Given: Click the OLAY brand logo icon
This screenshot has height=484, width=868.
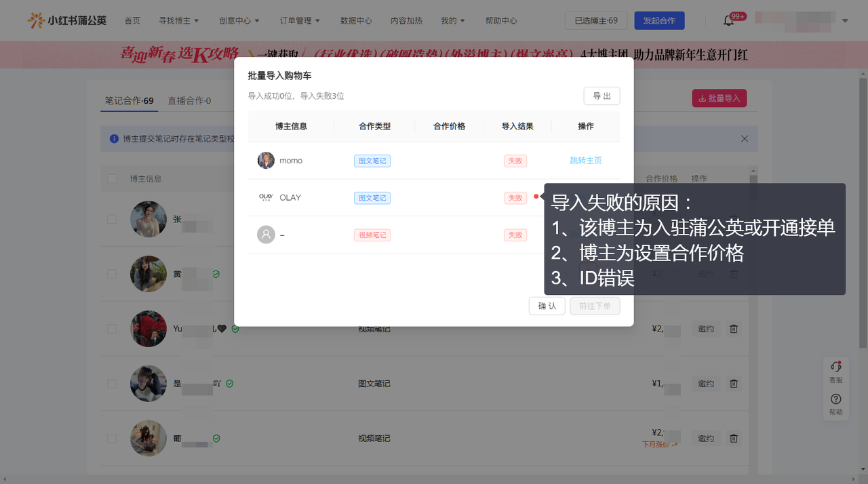Looking at the screenshot, I should (x=266, y=197).
